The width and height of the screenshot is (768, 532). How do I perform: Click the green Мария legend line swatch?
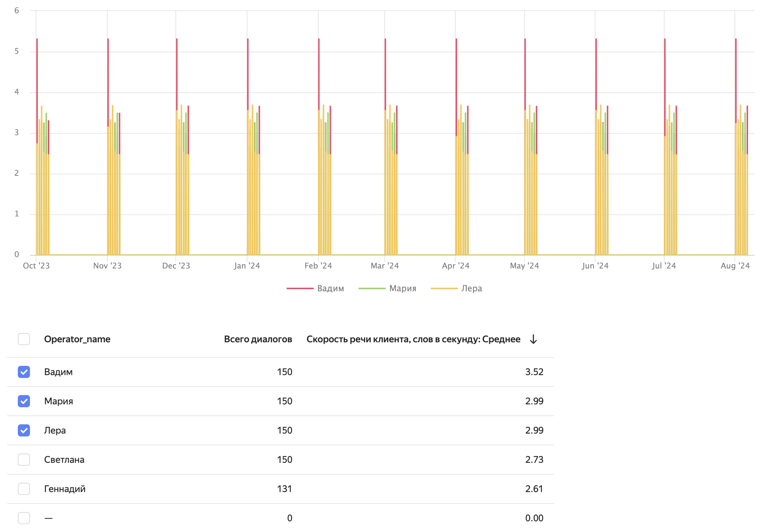tap(372, 288)
